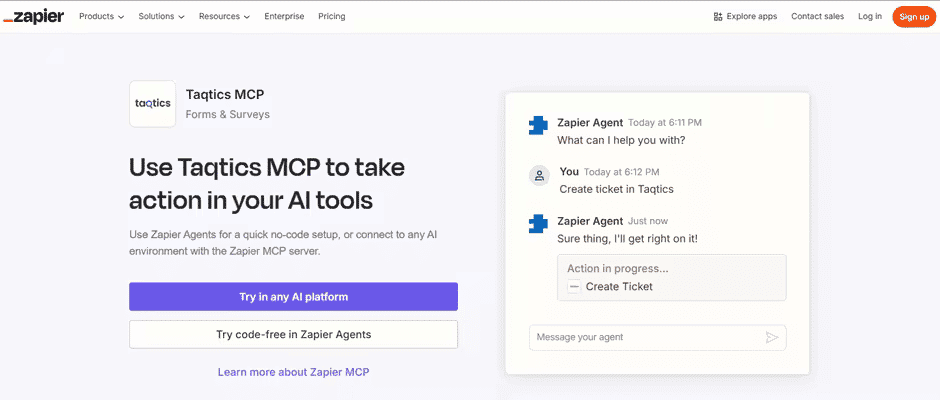940x400 pixels.
Task: Open the Enterprise menu item
Action: click(x=285, y=16)
